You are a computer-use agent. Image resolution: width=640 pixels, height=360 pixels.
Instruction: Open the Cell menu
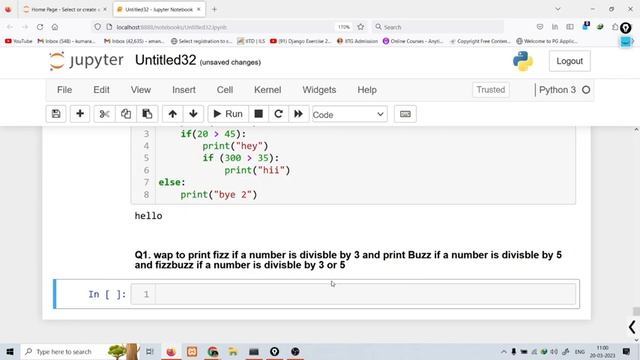[x=225, y=90]
